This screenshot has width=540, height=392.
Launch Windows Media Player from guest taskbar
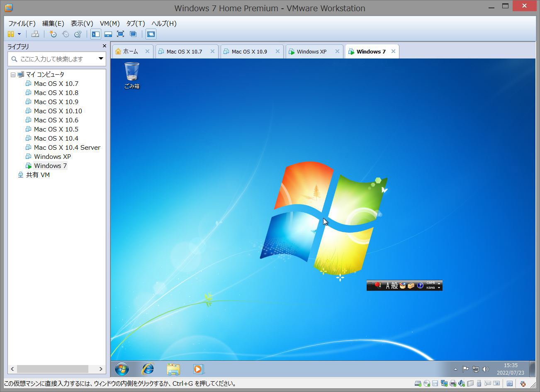tap(198, 369)
